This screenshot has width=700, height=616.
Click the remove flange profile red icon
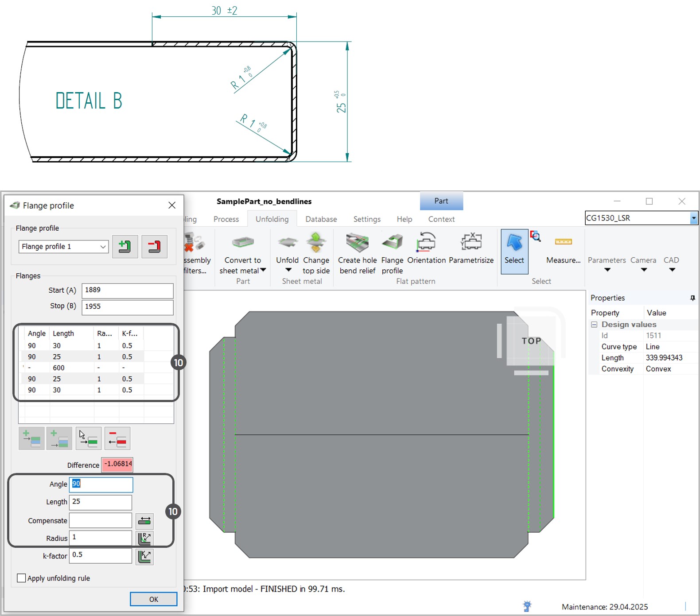pos(154,247)
